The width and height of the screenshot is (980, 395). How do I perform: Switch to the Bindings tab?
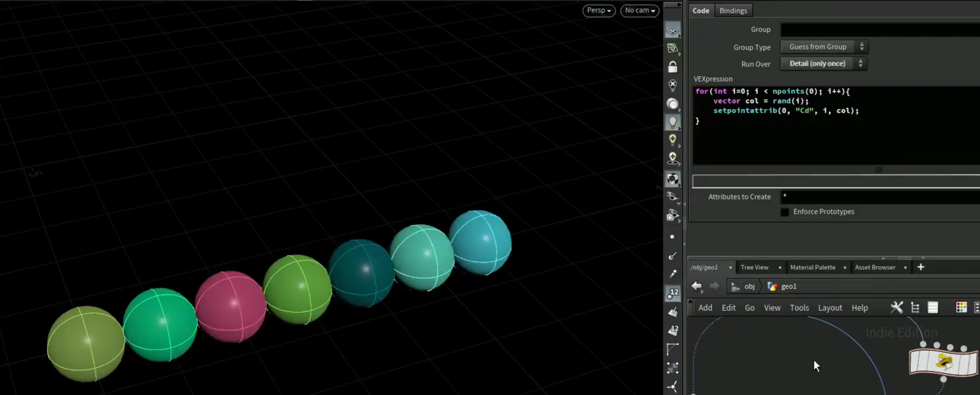733,11
